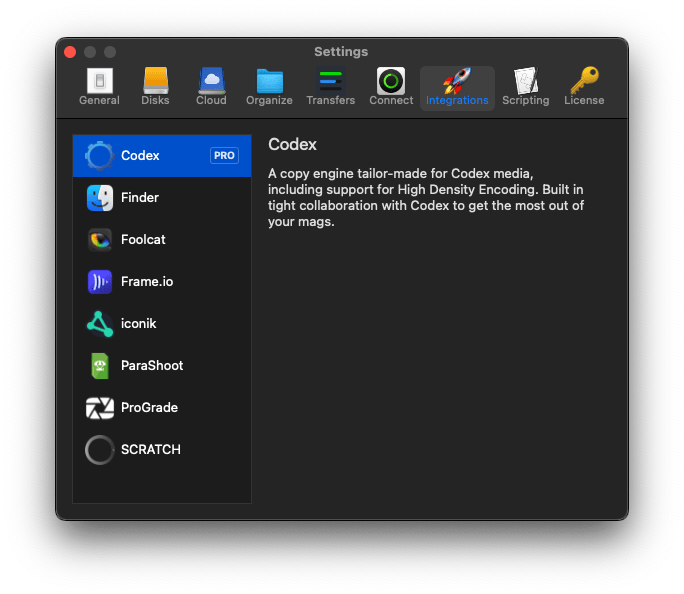Open the License key tab
Screen dimensions: 684x594
click(x=584, y=87)
